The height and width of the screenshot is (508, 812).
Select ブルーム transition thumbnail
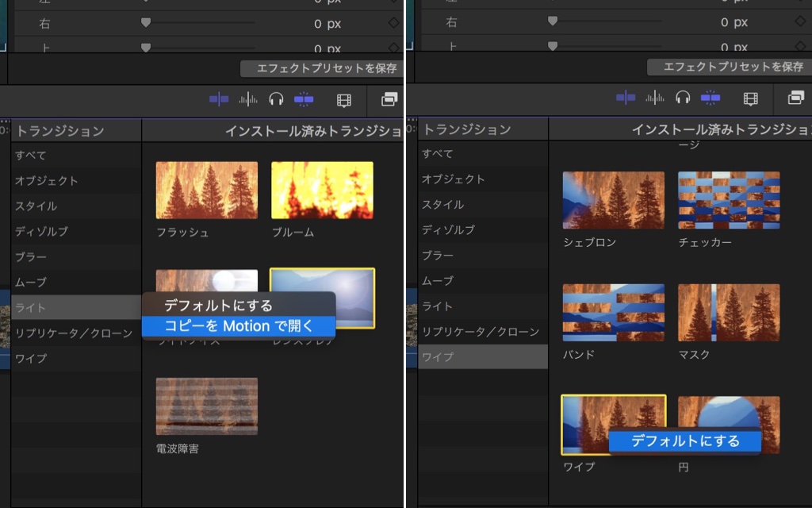tap(322, 190)
